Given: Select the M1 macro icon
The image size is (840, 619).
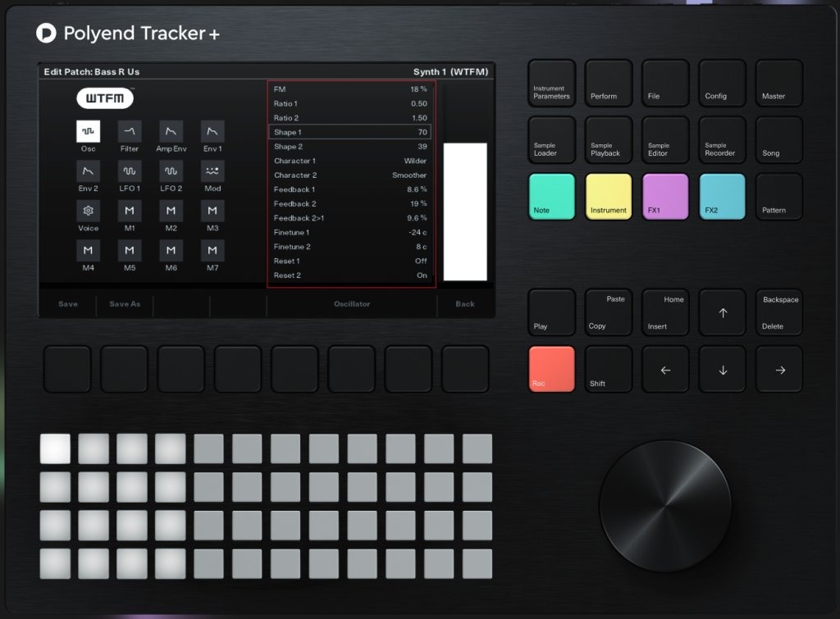Looking at the screenshot, I should tap(129, 211).
